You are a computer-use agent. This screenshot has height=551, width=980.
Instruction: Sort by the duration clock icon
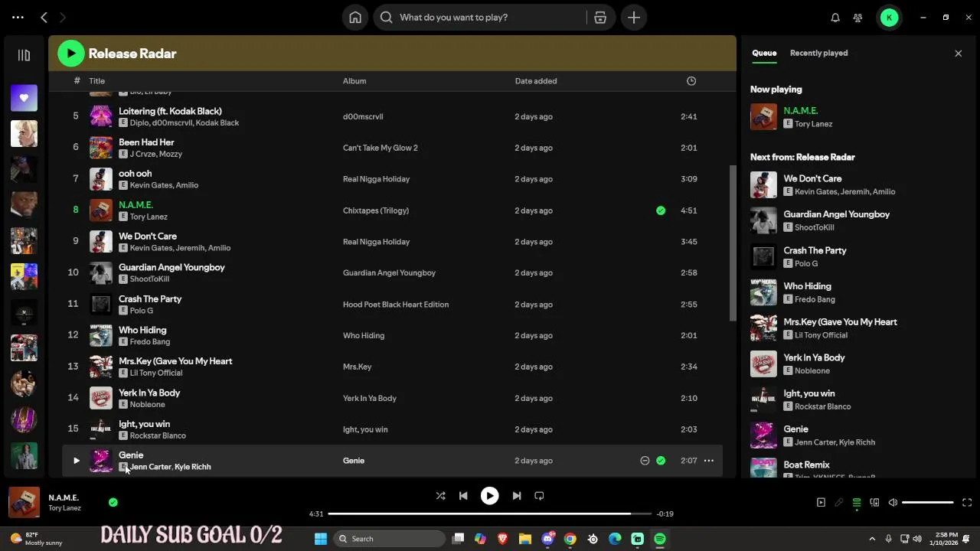pos(691,81)
